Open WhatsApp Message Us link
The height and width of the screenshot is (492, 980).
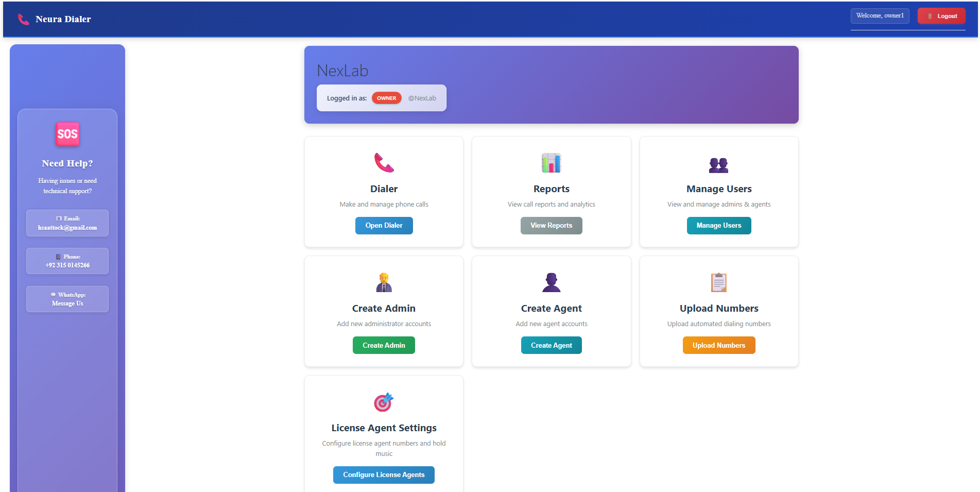click(67, 299)
